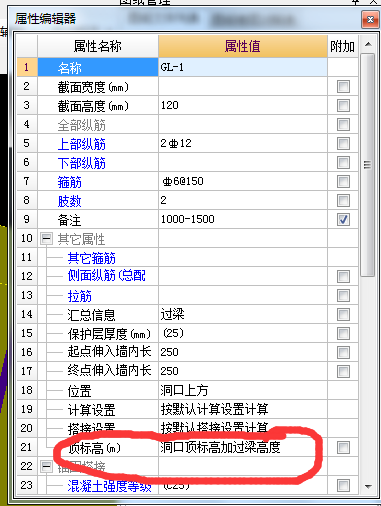Tick the 起点伸入墙内长 附加 checkbox
381x506 pixels.
(343, 352)
